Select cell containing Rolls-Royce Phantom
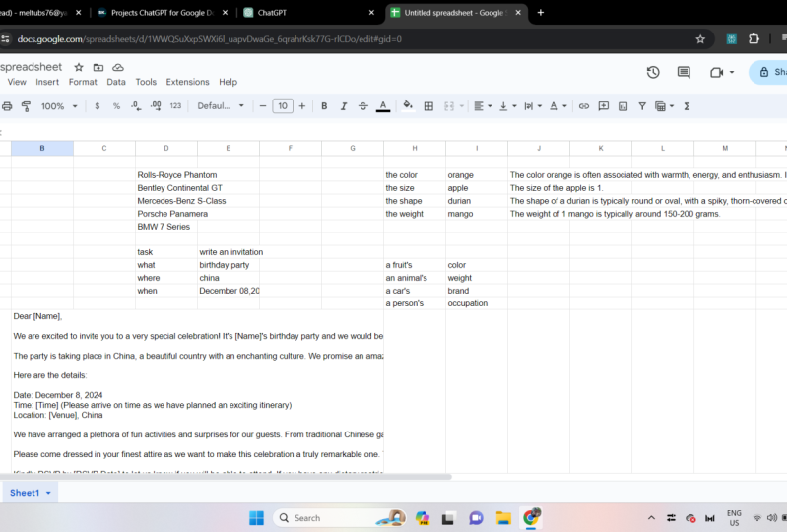This screenshot has height=532, width=787. pyautogui.click(x=166, y=175)
